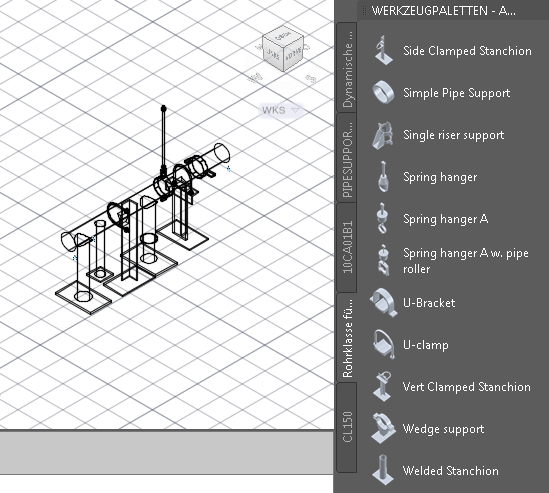The height and width of the screenshot is (493, 549).
Task: Select the Side Clamped Stanchion tool icon
Action: coord(383,50)
